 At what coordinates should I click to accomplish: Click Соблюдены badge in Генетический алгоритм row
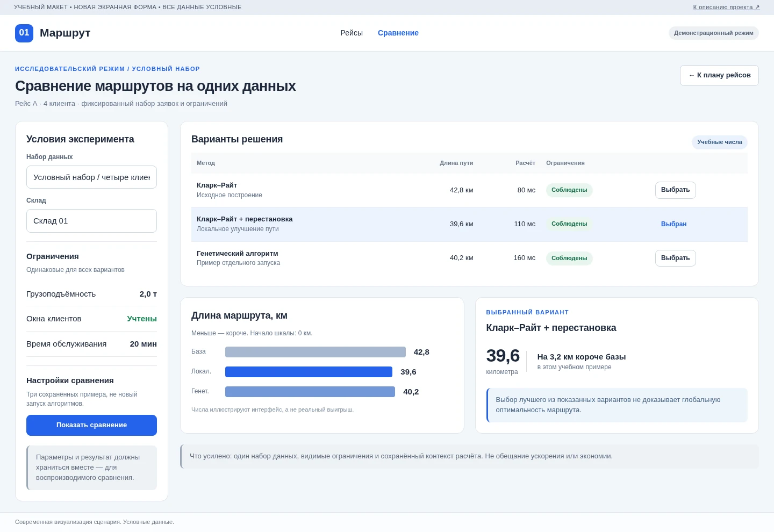(x=569, y=258)
